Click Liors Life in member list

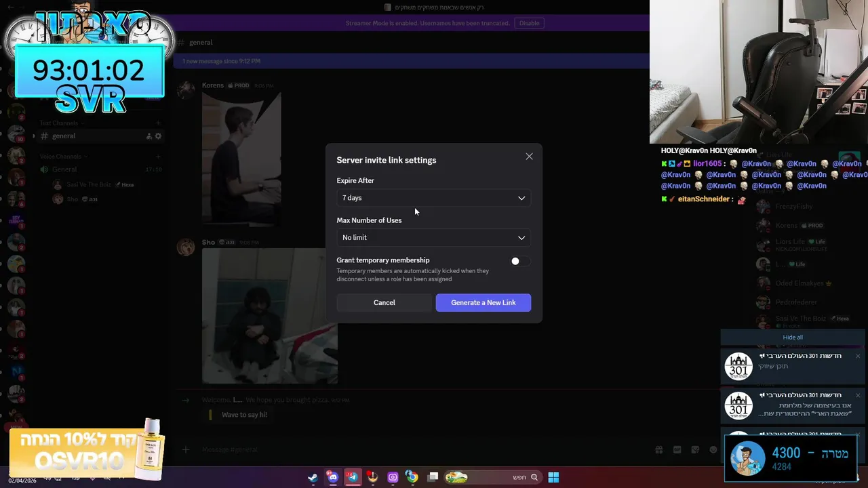click(791, 244)
